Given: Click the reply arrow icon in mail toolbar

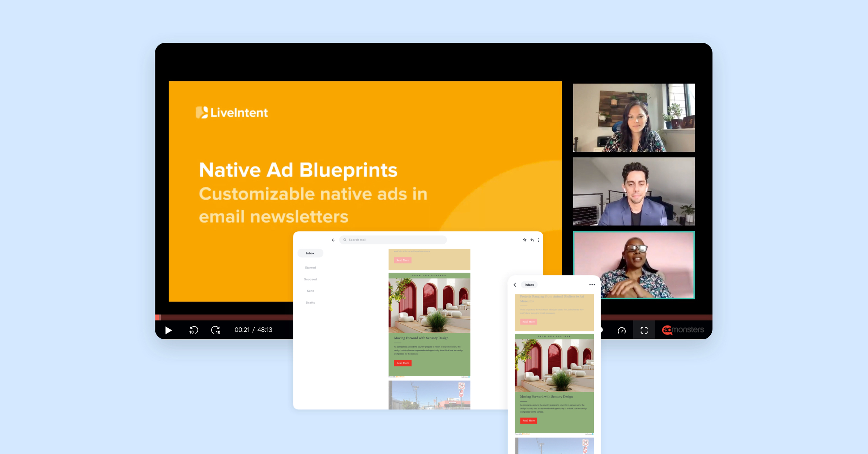Looking at the screenshot, I should coord(532,240).
